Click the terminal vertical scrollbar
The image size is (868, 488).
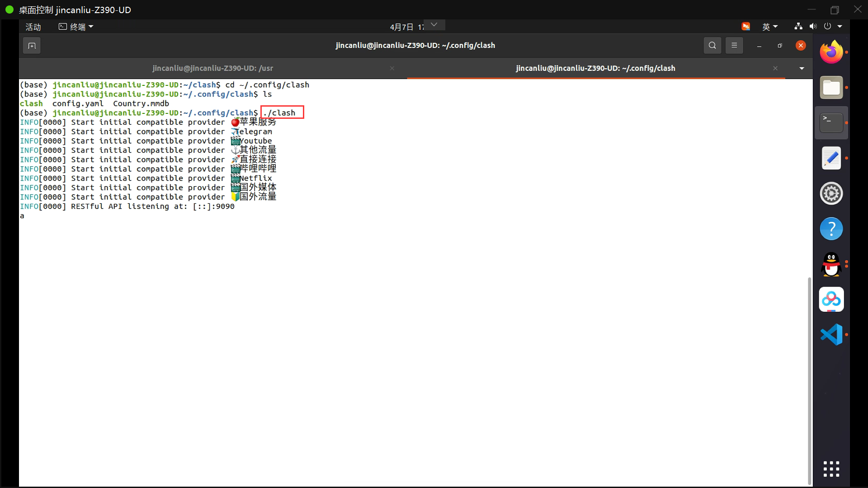coord(809,380)
